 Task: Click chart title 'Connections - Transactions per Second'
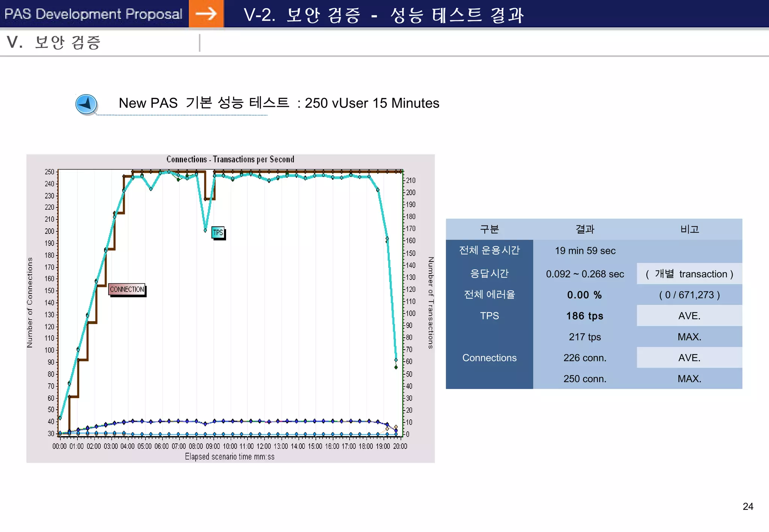(x=230, y=159)
